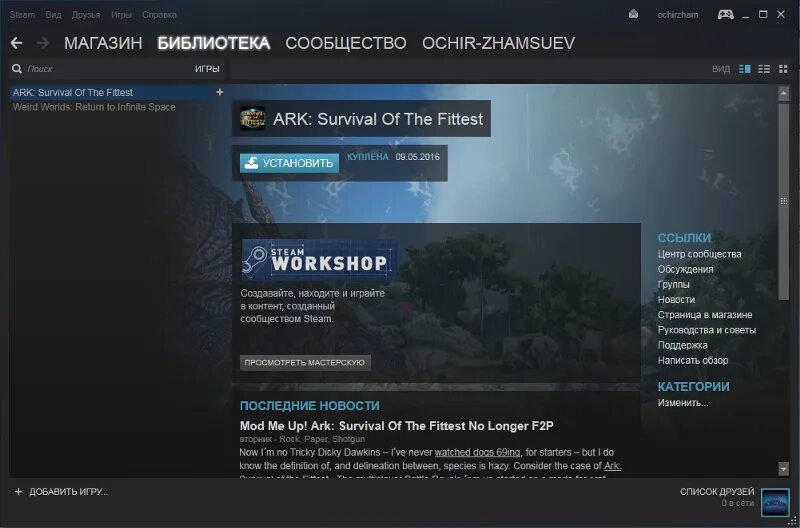800x528 pixels.
Task: Switch to detail view mode icon
Action: tap(745, 69)
